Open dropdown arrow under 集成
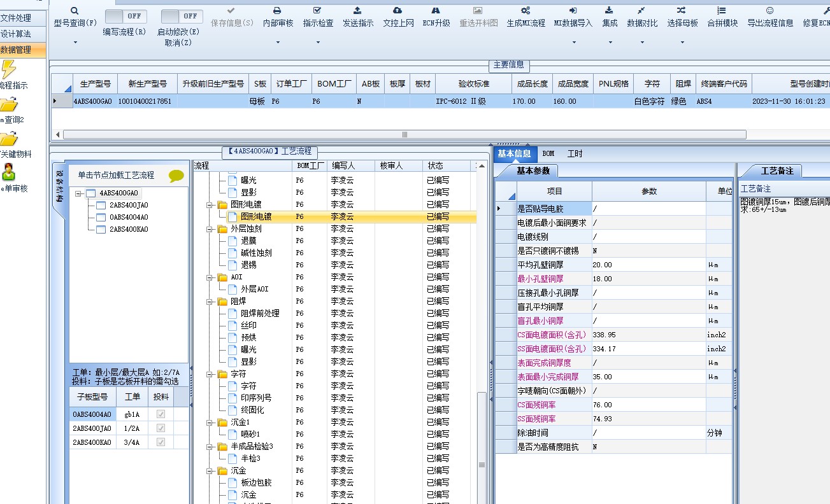830x504 pixels. (610, 43)
